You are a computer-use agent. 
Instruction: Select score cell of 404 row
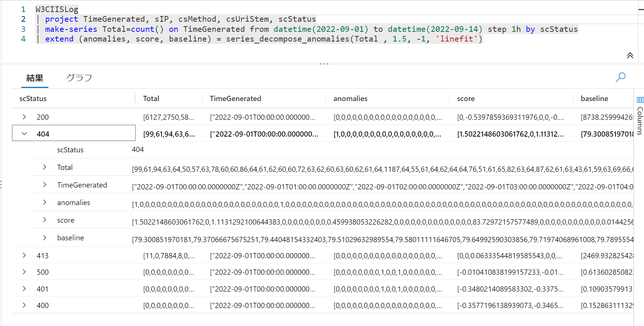point(510,134)
